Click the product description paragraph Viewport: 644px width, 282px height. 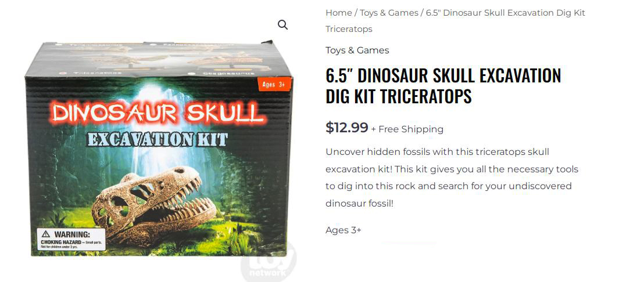(452, 178)
